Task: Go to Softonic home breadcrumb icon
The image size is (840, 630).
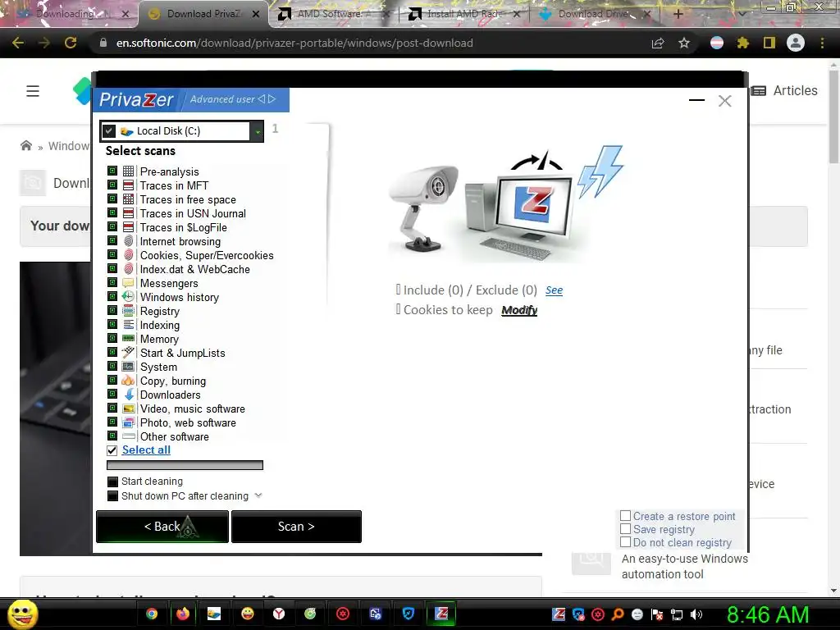Action: coord(26,145)
